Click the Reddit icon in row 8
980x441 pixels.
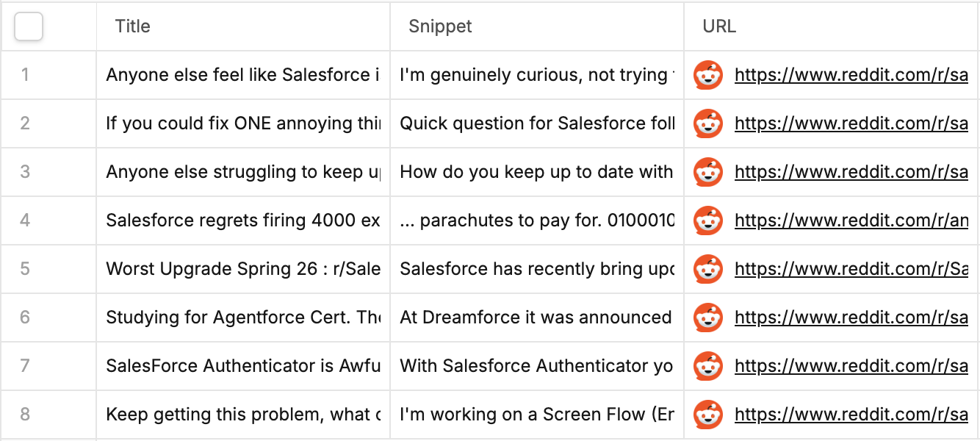click(708, 415)
